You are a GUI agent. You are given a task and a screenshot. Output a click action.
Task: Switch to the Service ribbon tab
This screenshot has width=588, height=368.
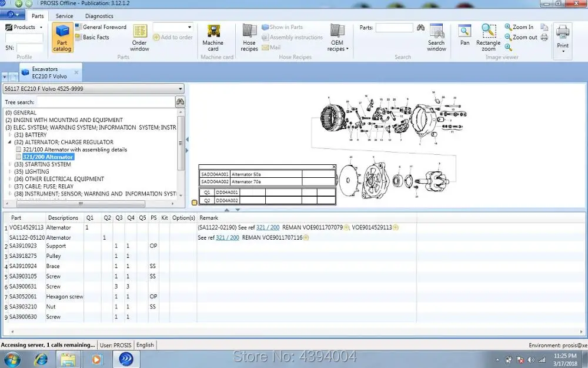pos(65,16)
